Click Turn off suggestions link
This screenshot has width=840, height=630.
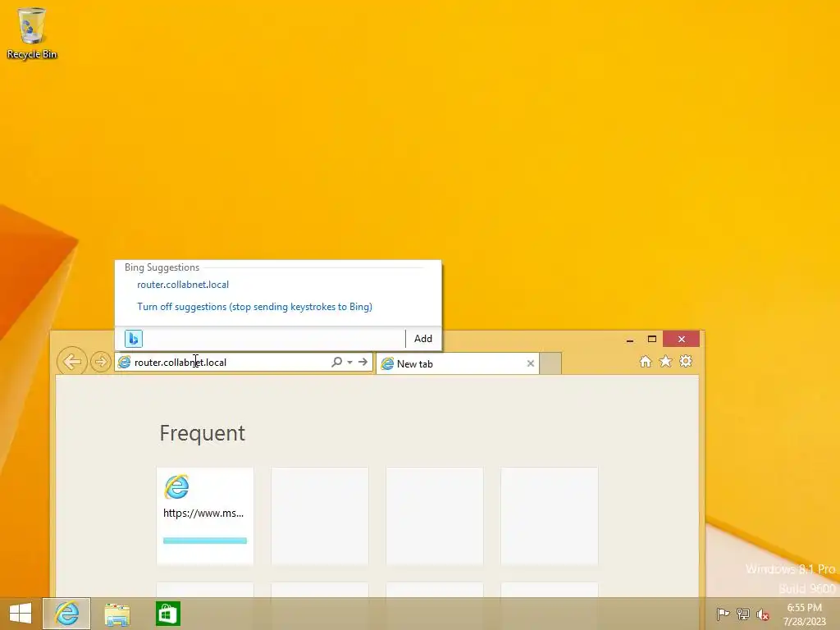click(254, 307)
